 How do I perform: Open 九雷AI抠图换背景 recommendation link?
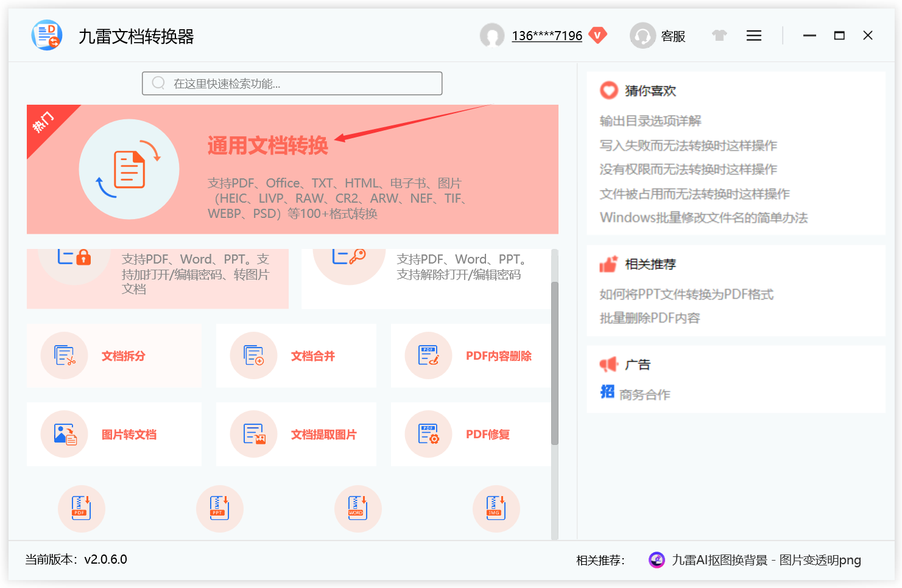[766, 560]
